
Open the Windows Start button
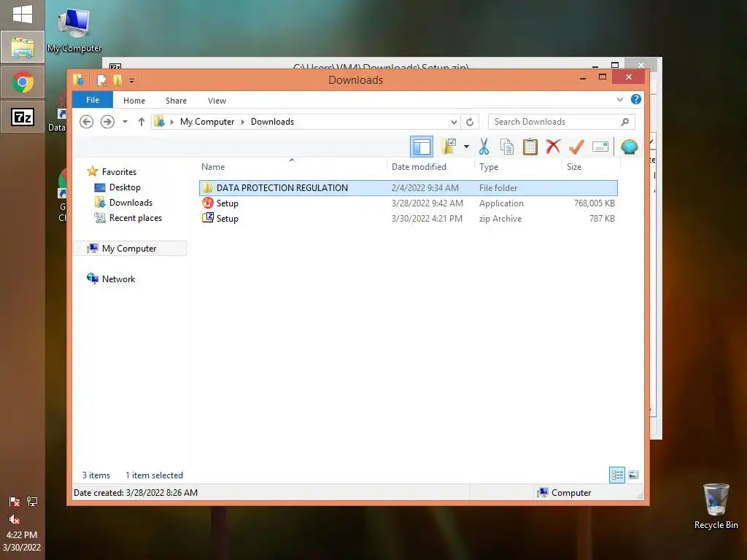click(23, 15)
